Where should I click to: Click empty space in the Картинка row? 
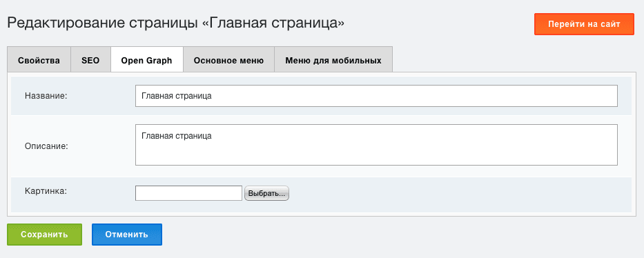pyautogui.click(x=452, y=195)
